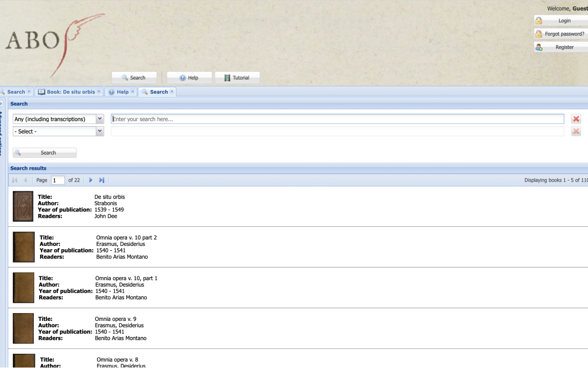Expand the Advanced options side panel

click(1, 104)
